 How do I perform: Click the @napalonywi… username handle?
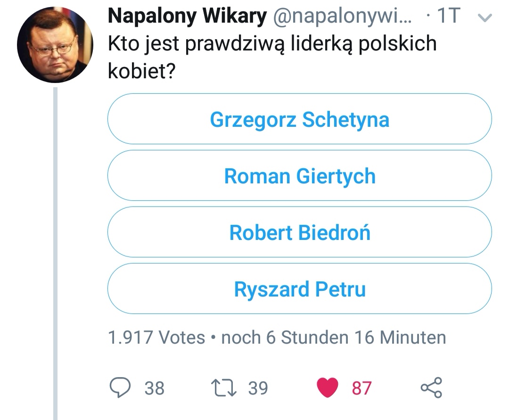point(343,16)
